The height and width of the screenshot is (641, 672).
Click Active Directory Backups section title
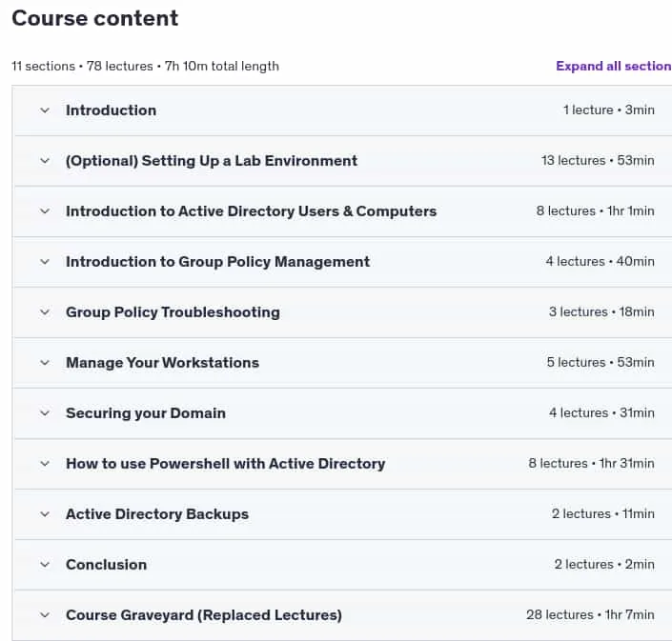(157, 514)
